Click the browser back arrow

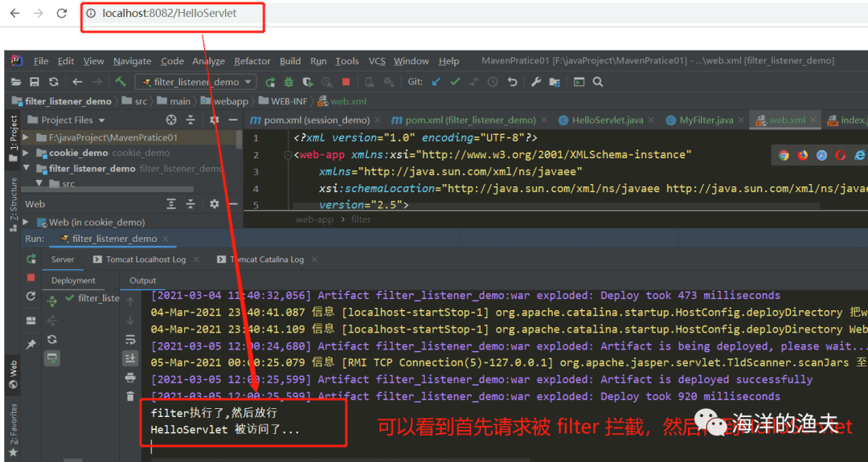pyautogui.click(x=15, y=14)
